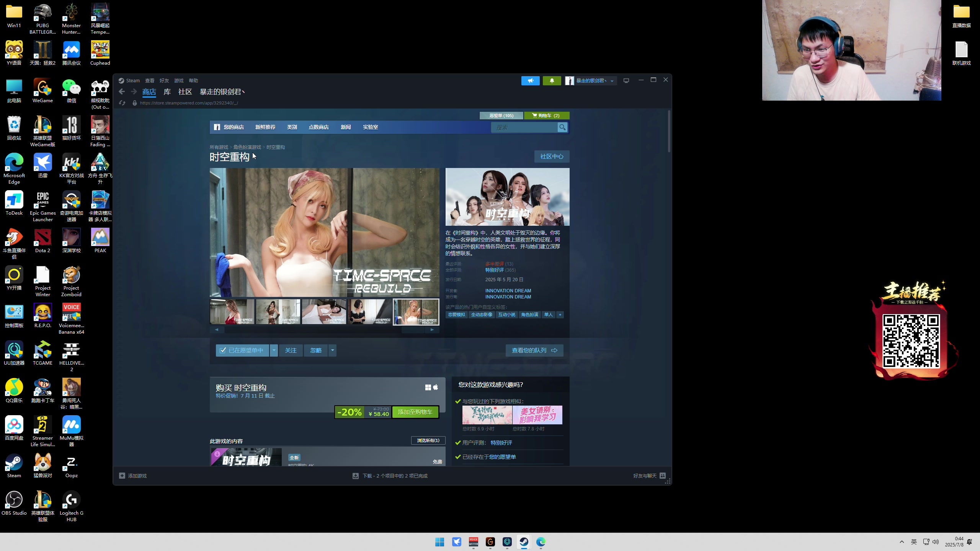Click the Steam back navigation arrow
Image resolution: width=980 pixels, height=551 pixels.
click(122, 91)
